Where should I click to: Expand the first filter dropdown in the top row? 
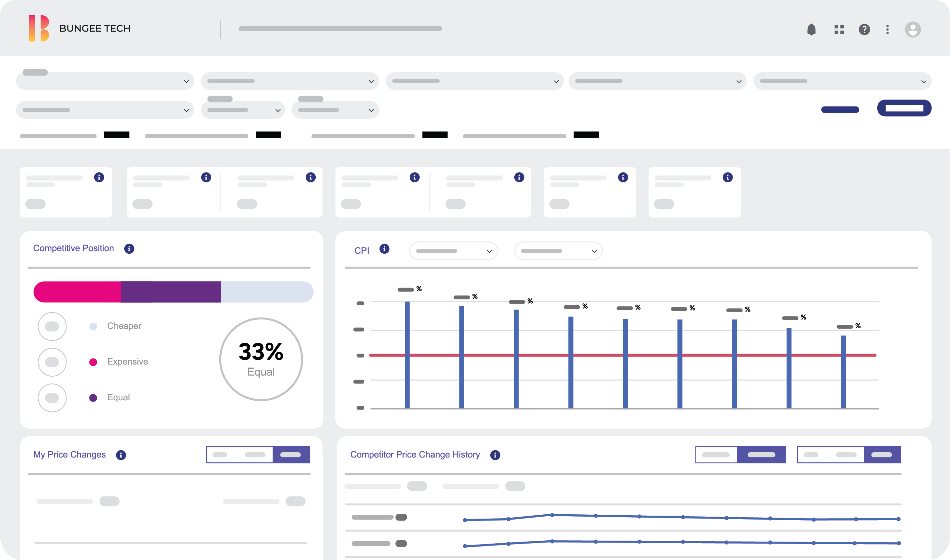(x=105, y=81)
